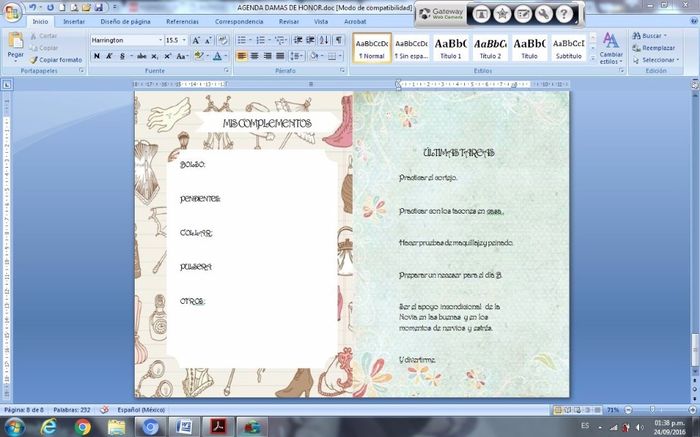Image resolution: width=700 pixels, height=437 pixels.
Task: Decrease paragraph indent
Action: click(x=298, y=40)
